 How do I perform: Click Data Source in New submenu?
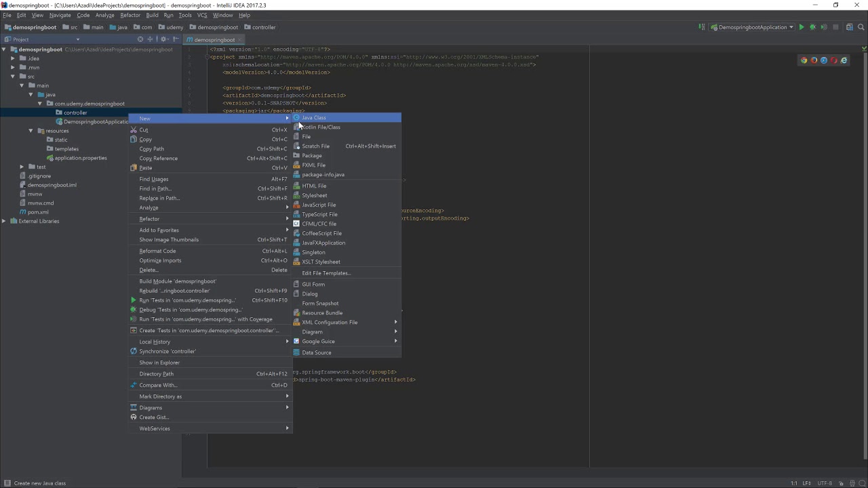(347, 352)
